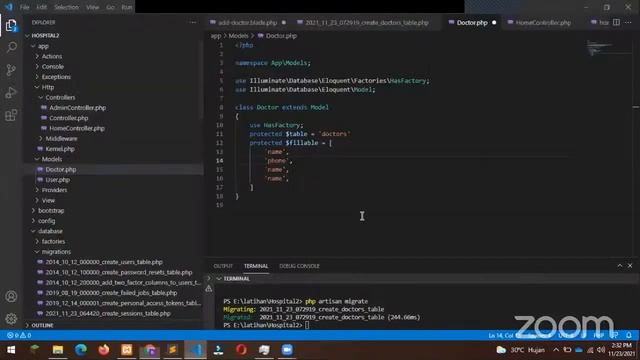Open Kernel.php in explorer

point(60,149)
